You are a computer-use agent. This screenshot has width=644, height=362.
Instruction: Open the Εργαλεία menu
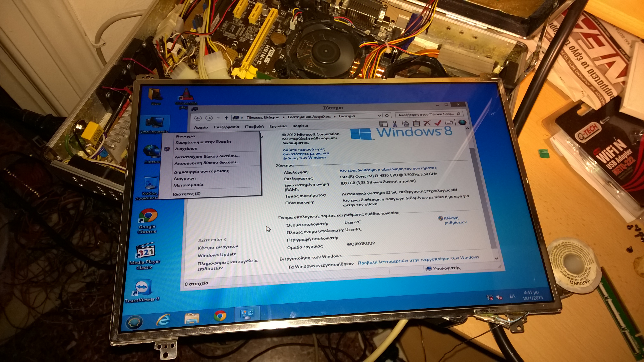click(278, 126)
